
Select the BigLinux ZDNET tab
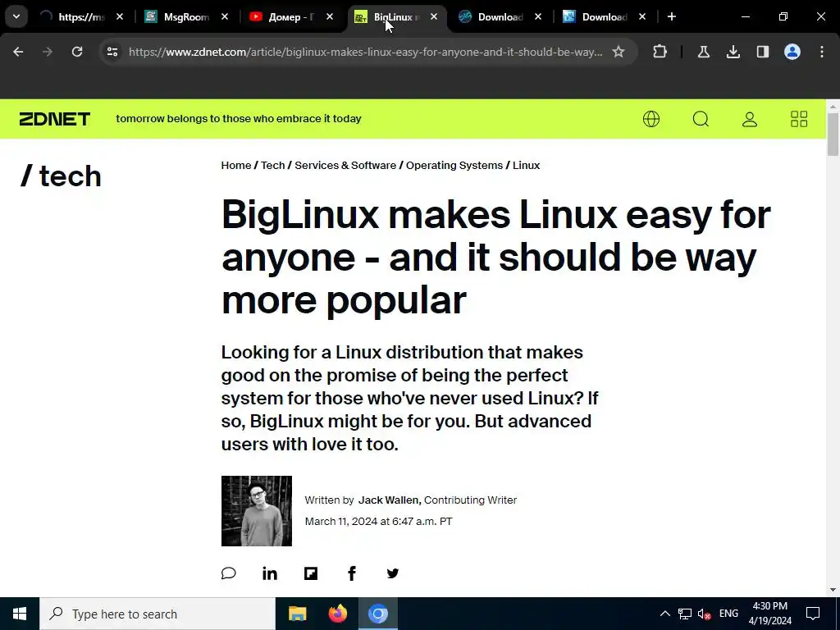396,16
